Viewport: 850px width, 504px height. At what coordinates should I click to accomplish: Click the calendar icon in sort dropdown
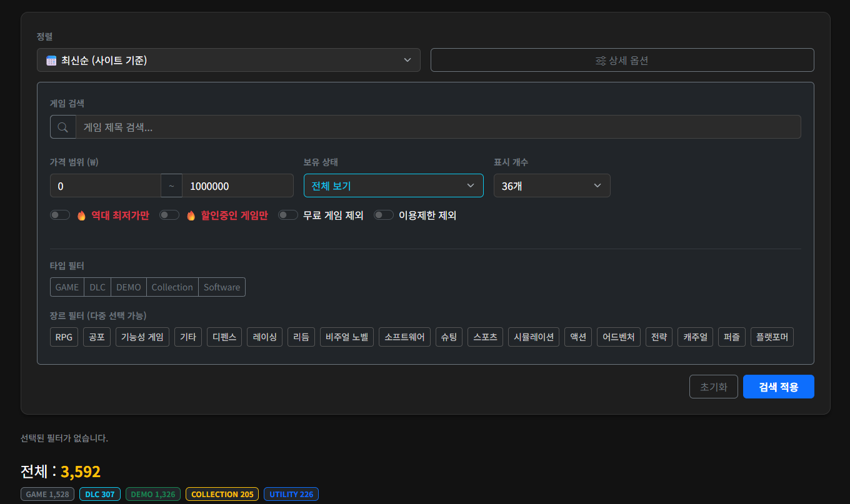point(51,61)
